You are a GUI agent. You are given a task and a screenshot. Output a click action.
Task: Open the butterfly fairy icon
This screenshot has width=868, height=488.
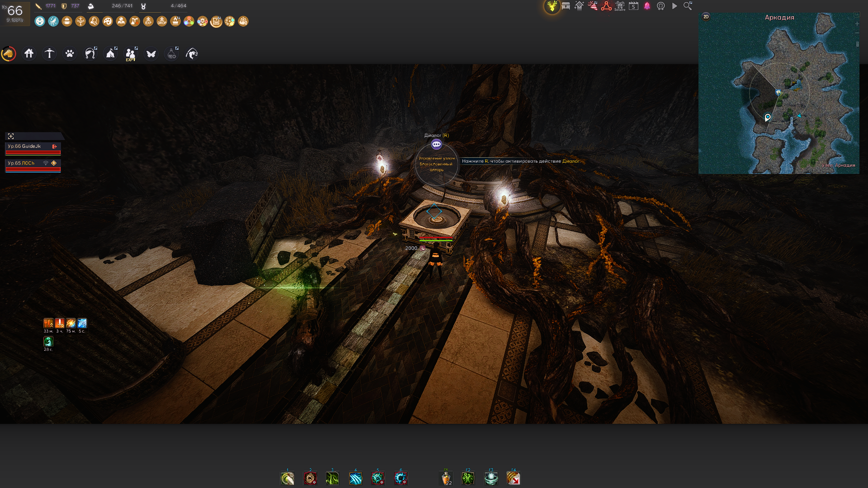coord(151,54)
